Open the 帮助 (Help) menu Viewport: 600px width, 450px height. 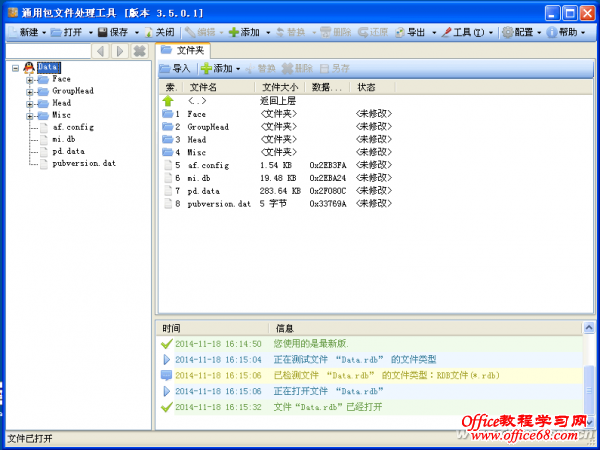tap(566, 33)
